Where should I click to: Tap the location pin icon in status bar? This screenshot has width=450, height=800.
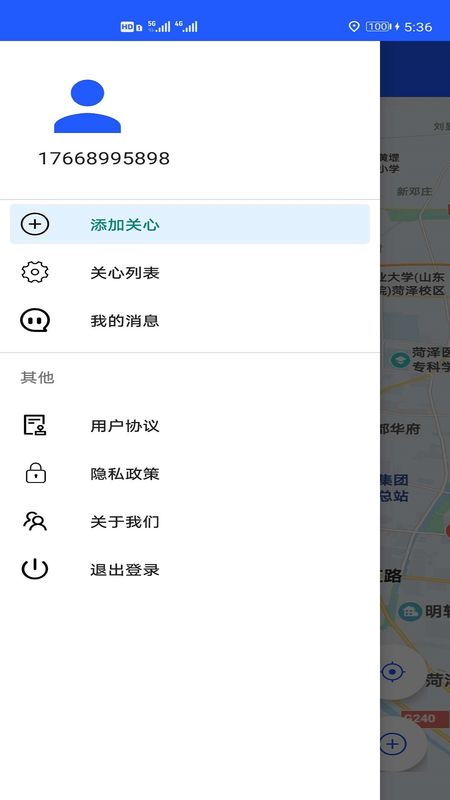(354, 27)
